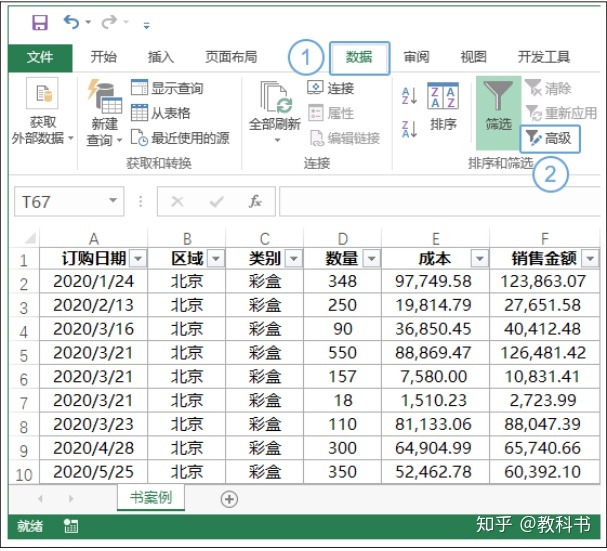Click the formula bar cancel X icon
This screenshot has height=551, width=607.
(177, 201)
